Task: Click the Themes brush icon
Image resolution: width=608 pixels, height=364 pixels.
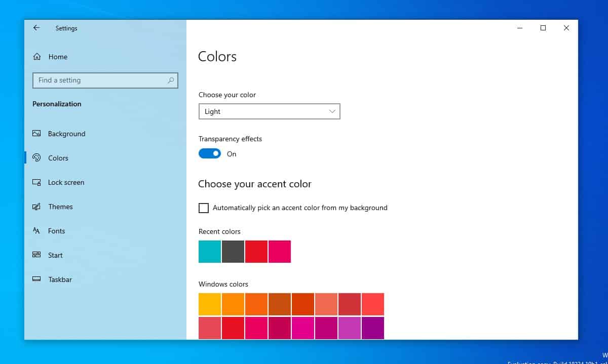Action: (x=36, y=207)
